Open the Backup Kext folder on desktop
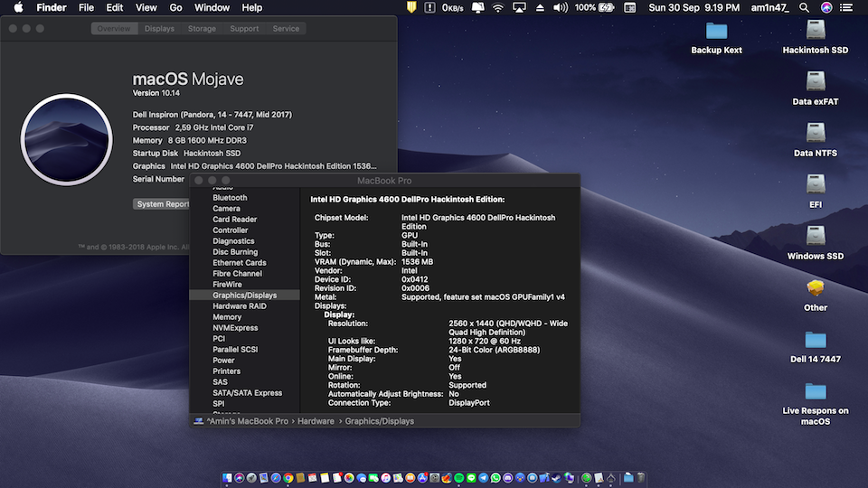 click(716, 32)
